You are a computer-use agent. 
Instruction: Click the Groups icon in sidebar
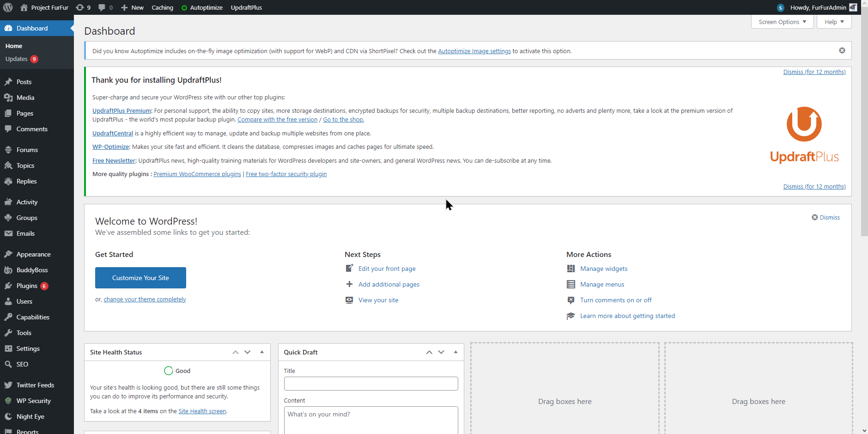(8, 218)
